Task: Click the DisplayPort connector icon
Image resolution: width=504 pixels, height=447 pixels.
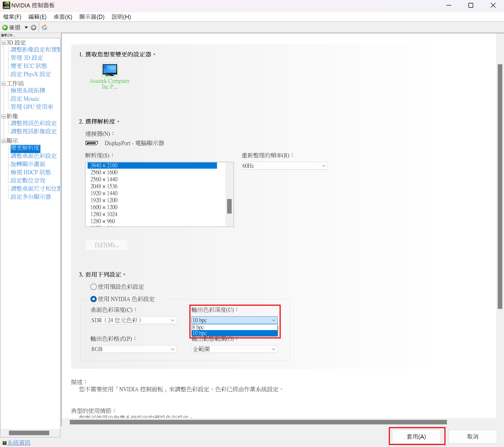Action: [92, 143]
